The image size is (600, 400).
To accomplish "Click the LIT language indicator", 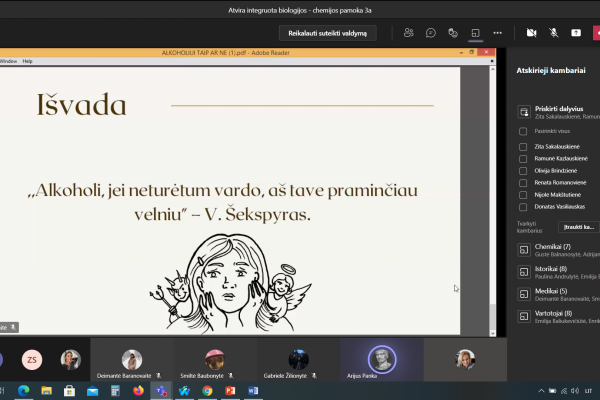I will [588, 391].
